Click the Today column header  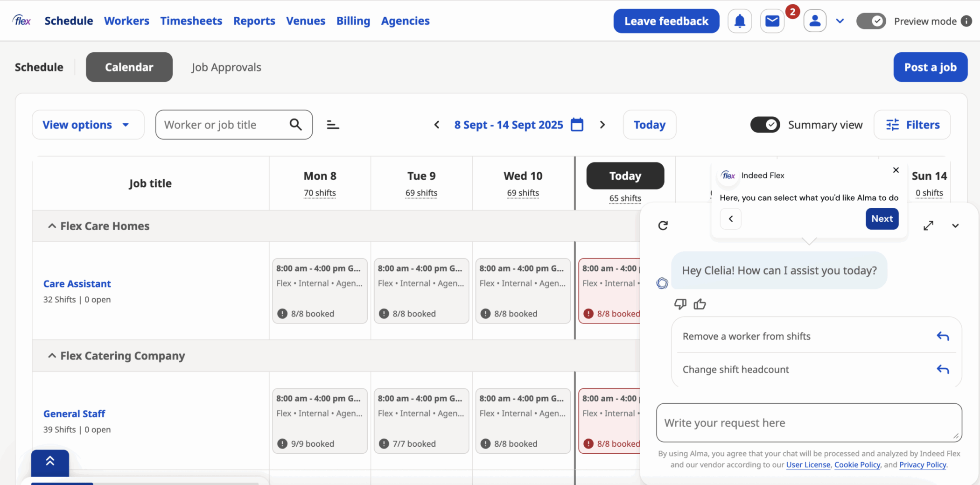point(625,176)
